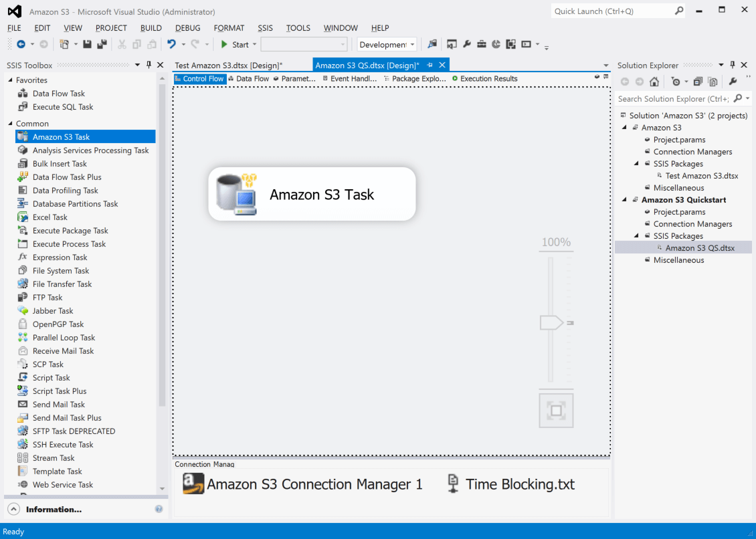Select Amazon S3 Task in the toolbox
This screenshot has height=539, width=756.
[x=86, y=137]
